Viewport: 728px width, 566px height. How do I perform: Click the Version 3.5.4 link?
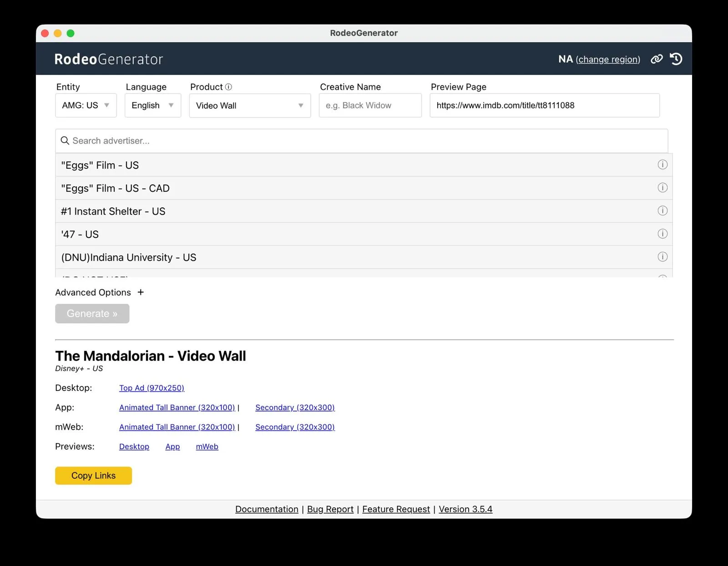pyautogui.click(x=465, y=509)
